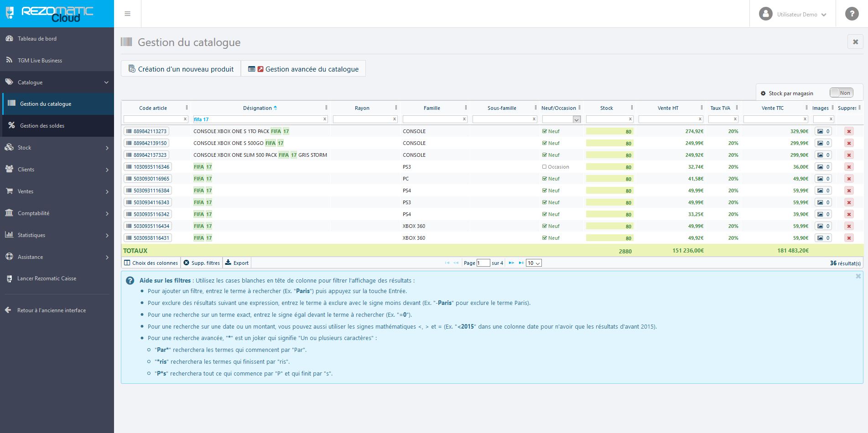Click the Rezomatic Cloud logo

pos(49,14)
